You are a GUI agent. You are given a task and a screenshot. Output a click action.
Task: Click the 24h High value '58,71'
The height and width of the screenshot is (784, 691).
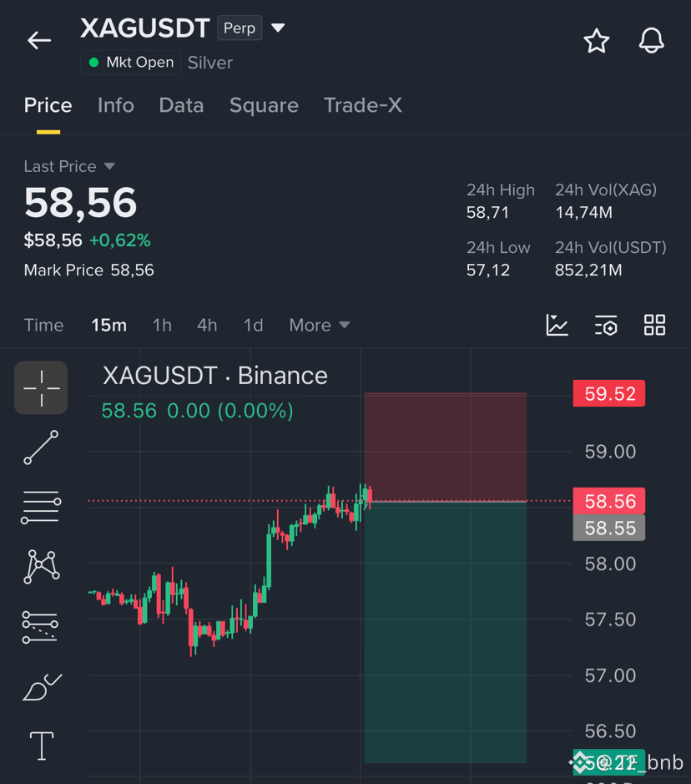tap(487, 213)
